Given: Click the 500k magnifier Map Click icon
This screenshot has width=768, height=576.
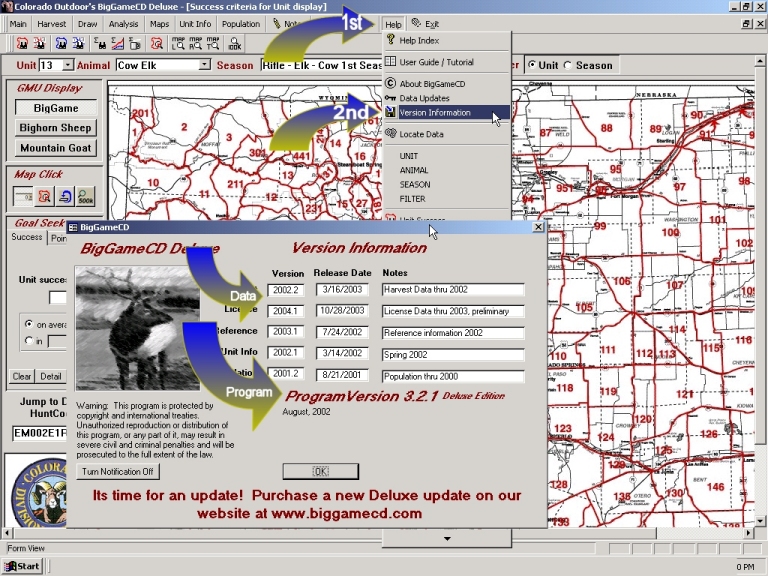Looking at the screenshot, I should 86,196.
